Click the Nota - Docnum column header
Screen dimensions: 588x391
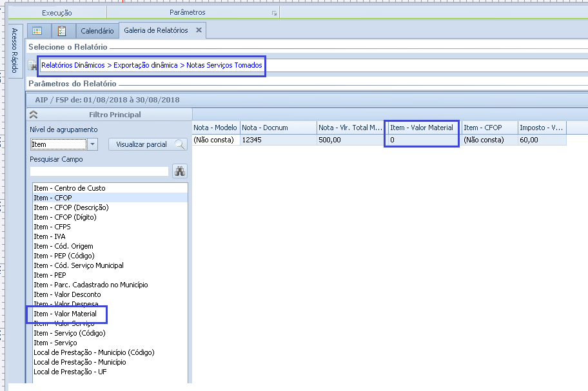point(277,128)
